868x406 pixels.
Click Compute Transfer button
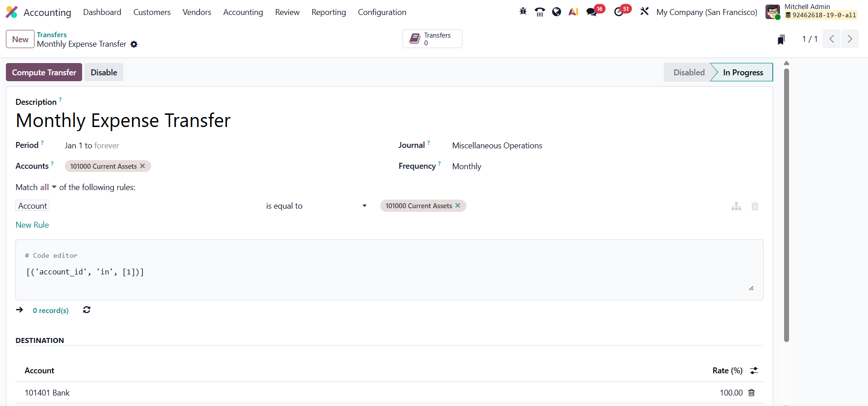44,73
